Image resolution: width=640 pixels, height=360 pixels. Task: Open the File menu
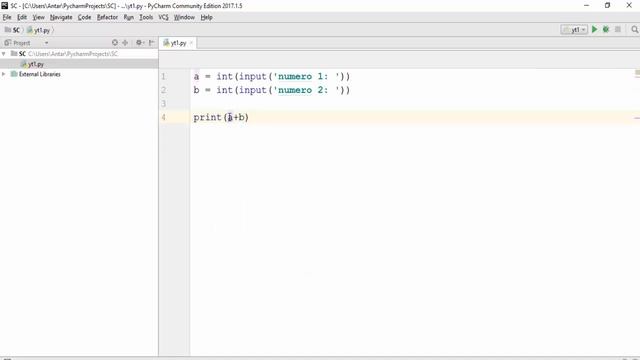point(7,17)
